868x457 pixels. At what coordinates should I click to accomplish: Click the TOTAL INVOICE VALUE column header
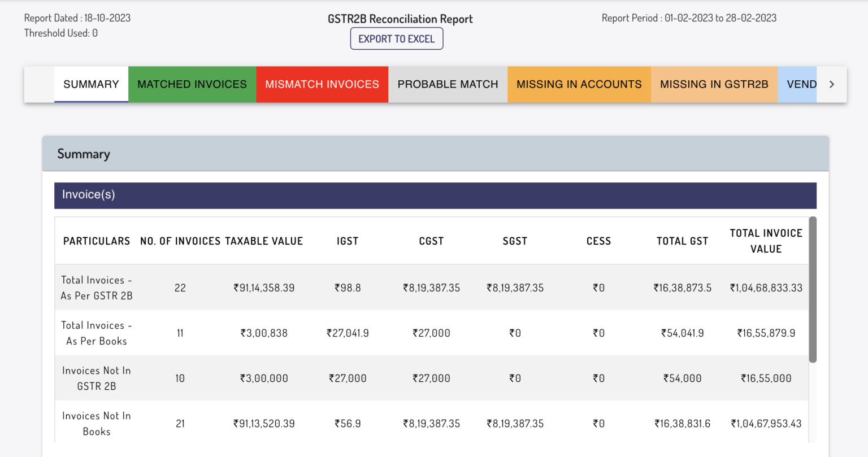point(766,241)
